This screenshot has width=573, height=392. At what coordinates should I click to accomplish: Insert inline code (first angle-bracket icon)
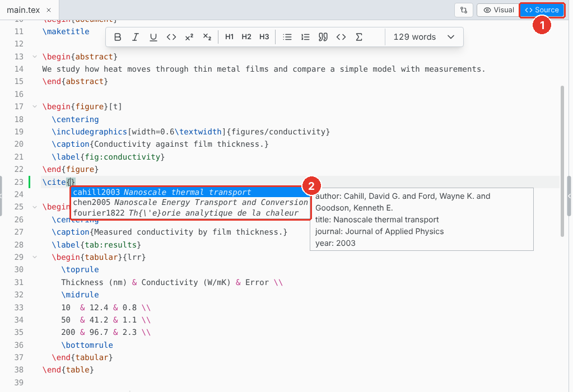[x=171, y=37]
